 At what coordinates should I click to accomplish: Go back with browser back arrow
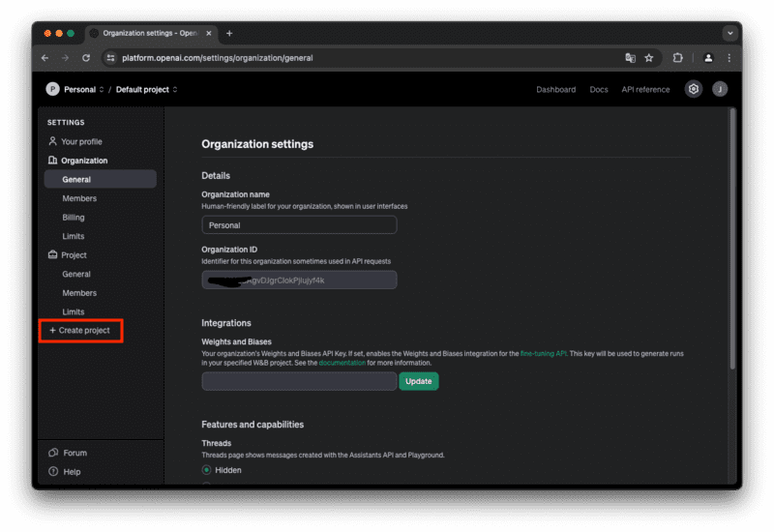click(45, 58)
